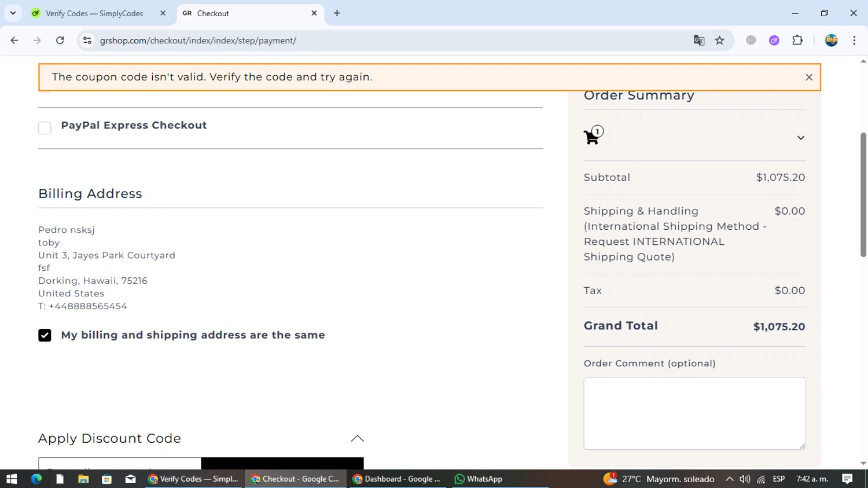Select the Billing Address heading
868x488 pixels.
90,193
